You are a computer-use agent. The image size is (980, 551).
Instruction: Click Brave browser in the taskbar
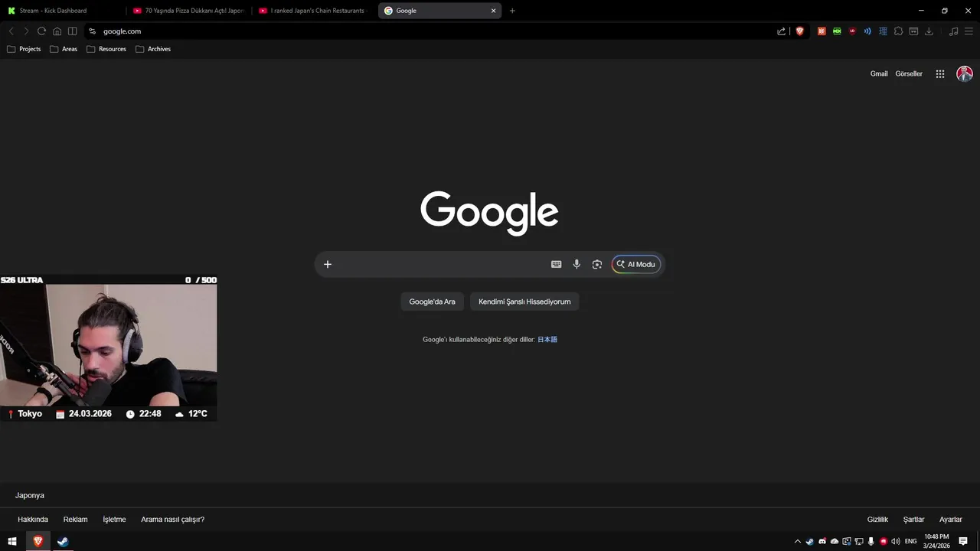(x=38, y=541)
